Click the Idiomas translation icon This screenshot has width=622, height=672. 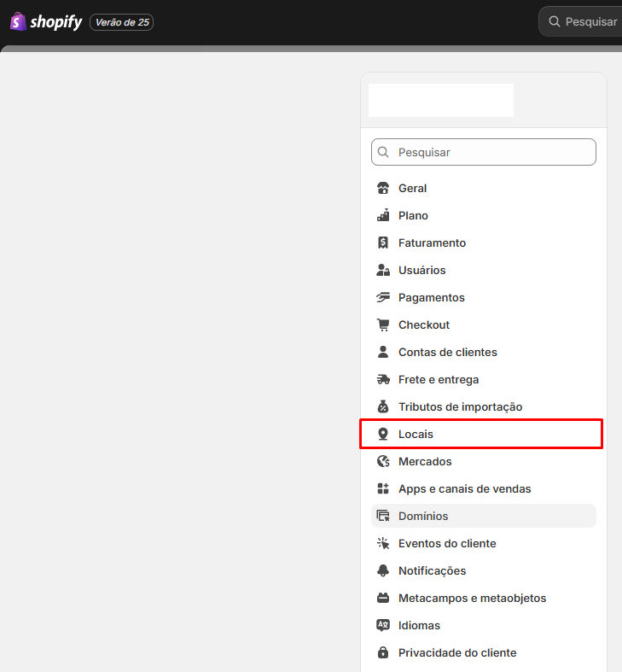tap(383, 626)
